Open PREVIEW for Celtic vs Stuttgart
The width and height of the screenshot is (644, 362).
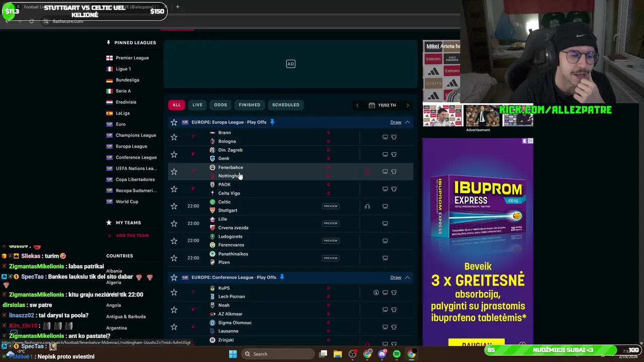(331, 206)
